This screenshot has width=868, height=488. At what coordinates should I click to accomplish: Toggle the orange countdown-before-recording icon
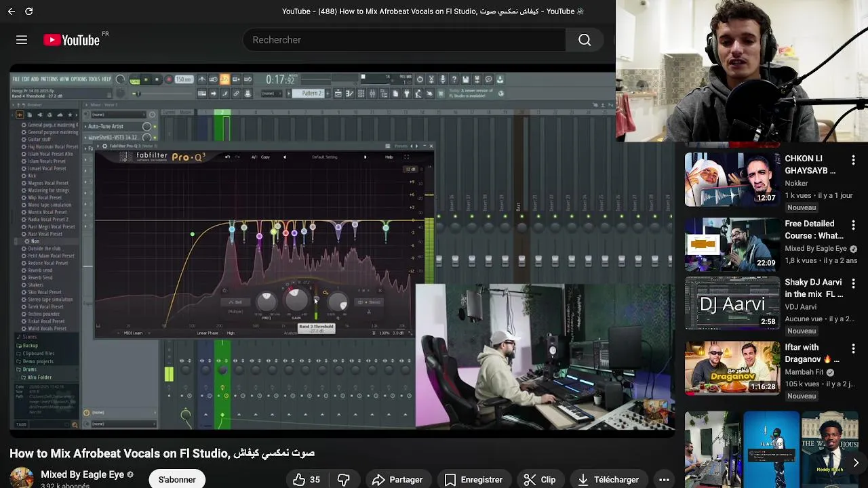click(x=224, y=79)
